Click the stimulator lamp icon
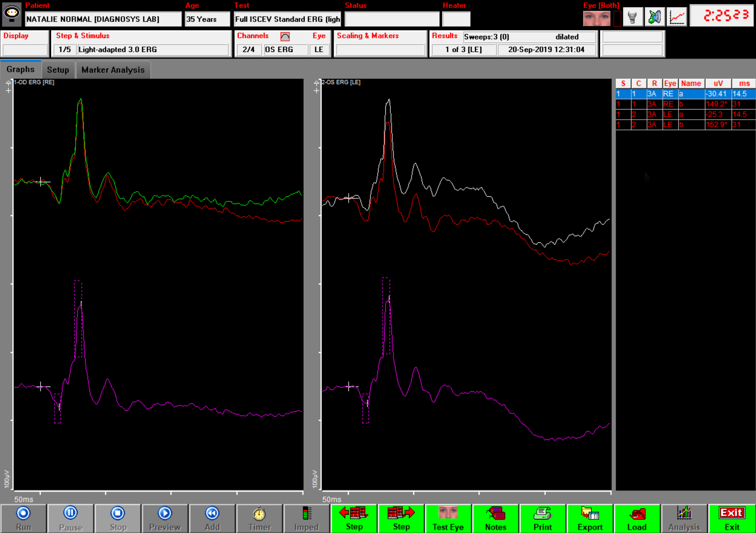 click(633, 16)
